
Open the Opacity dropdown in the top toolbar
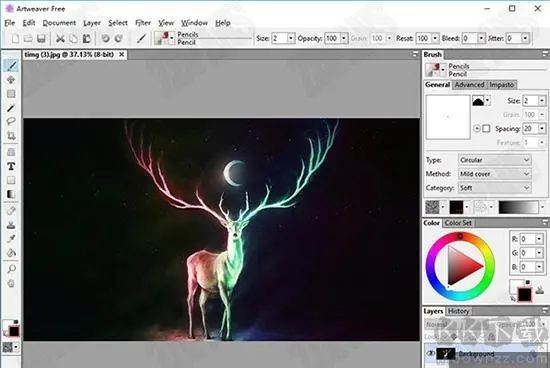point(344,38)
